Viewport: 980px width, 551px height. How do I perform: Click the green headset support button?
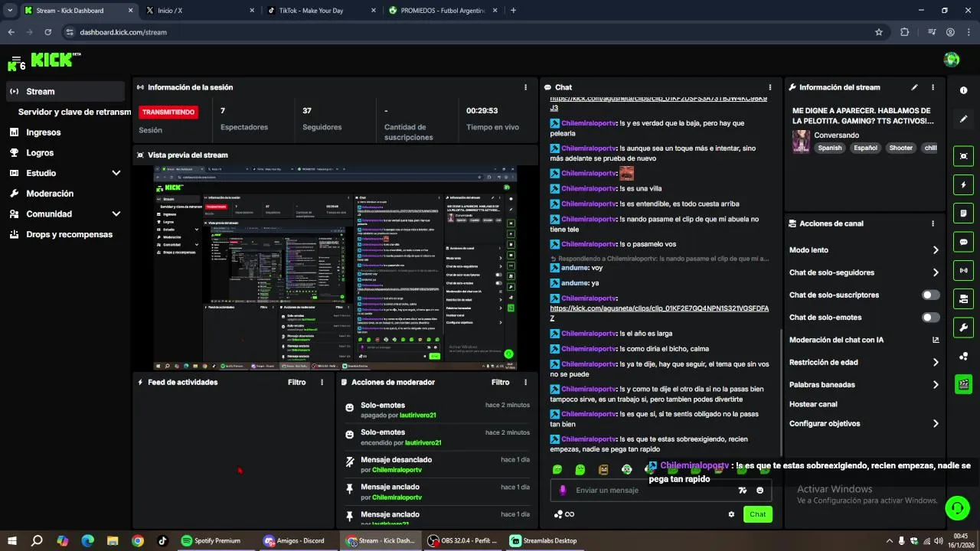point(956,507)
